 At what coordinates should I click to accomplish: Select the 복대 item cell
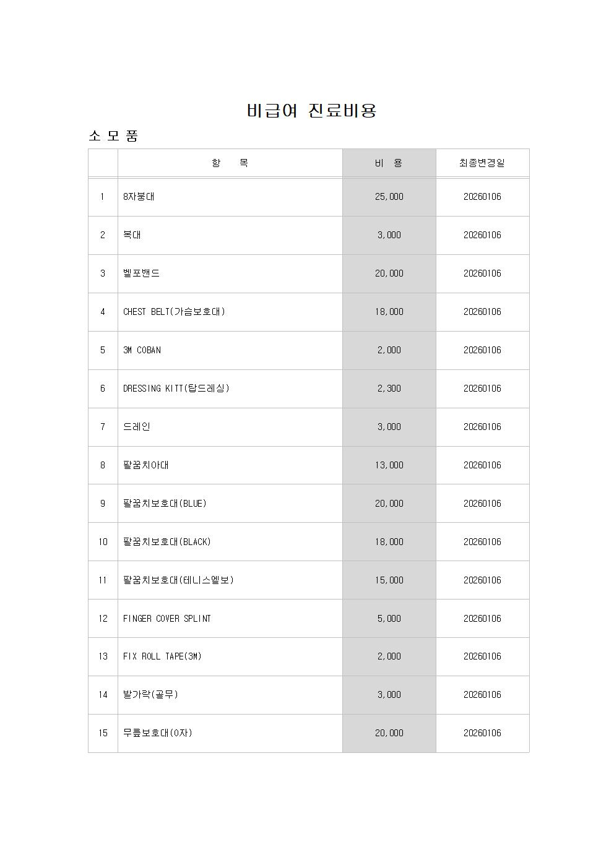pyautogui.click(x=132, y=235)
